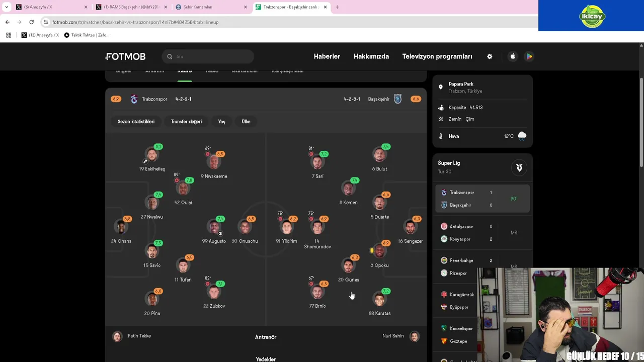Click 6 Bulut player name
The image size is (644, 362).
point(379,169)
